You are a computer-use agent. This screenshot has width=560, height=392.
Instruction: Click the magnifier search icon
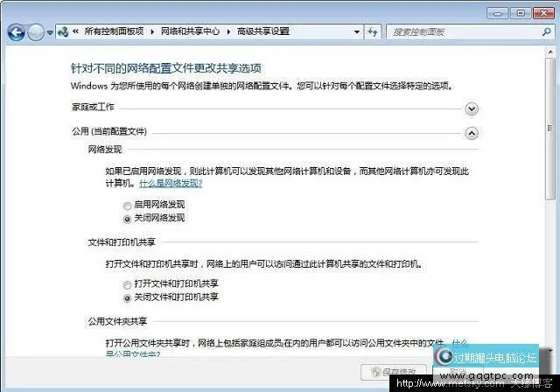[x=546, y=32]
